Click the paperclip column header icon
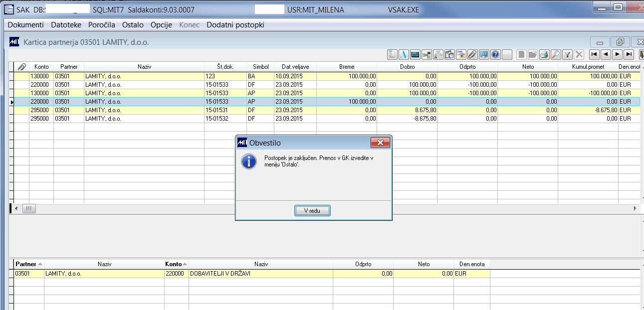 [x=22, y=67]
